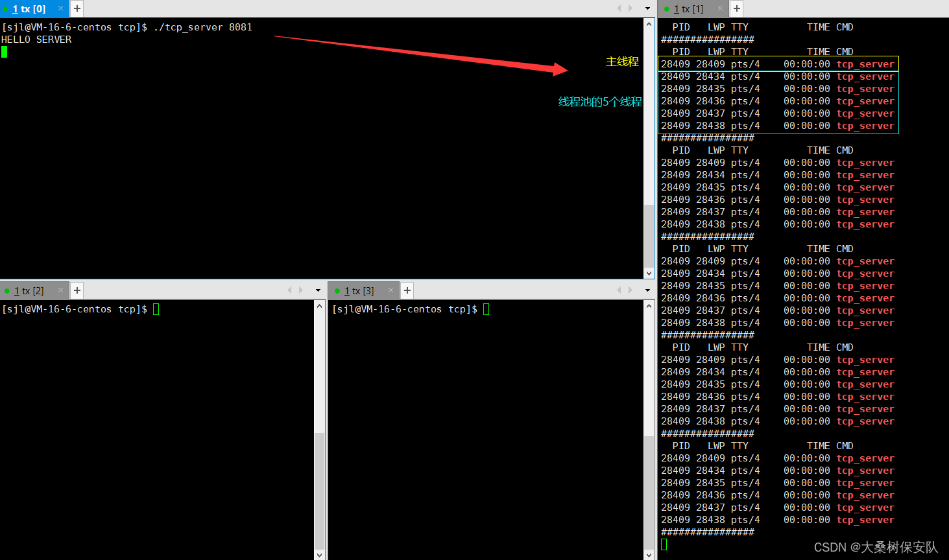The width and height of the screenshot is (949, 560).
Task: Click scroll-down arrow in tx [2] terminal
Action: tap(319, 555)
